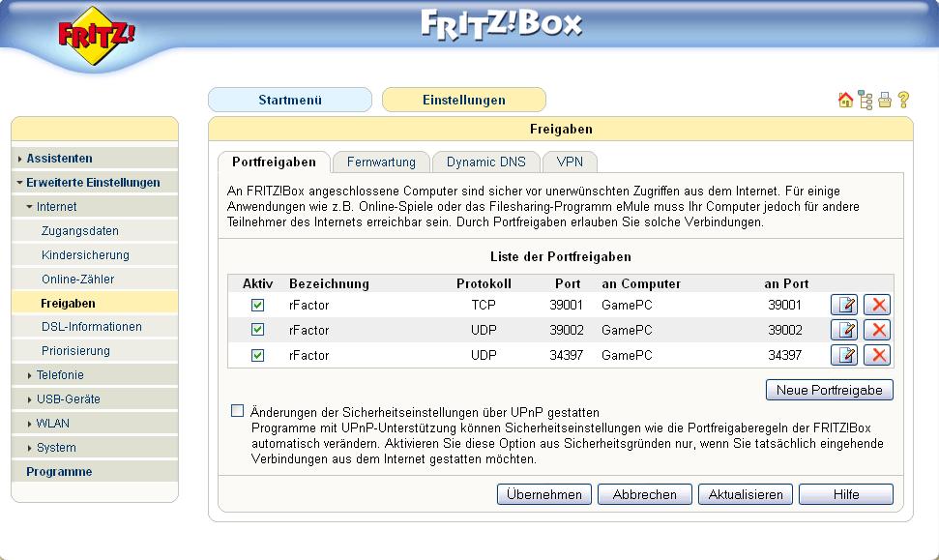Click the Bezeichnung column header
The height and width of the screenshot is (560, 939).
pyautogui.click(x=329, y=284)
